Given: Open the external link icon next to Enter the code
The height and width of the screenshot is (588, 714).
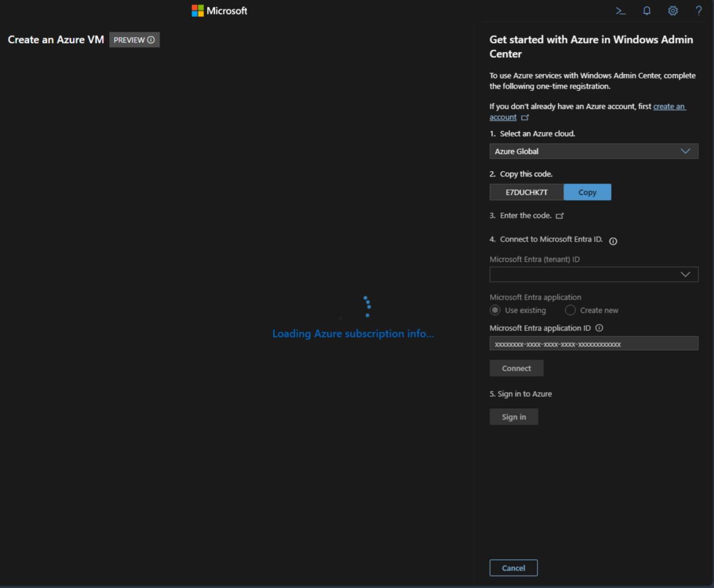Looking at the screenshot, I should tap(560, 216).
